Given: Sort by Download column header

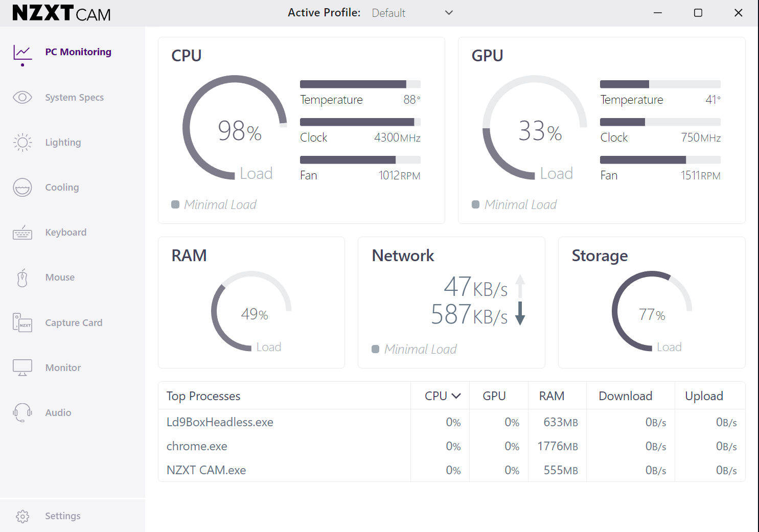Looking at the screenshot, I should pos(625,396).
